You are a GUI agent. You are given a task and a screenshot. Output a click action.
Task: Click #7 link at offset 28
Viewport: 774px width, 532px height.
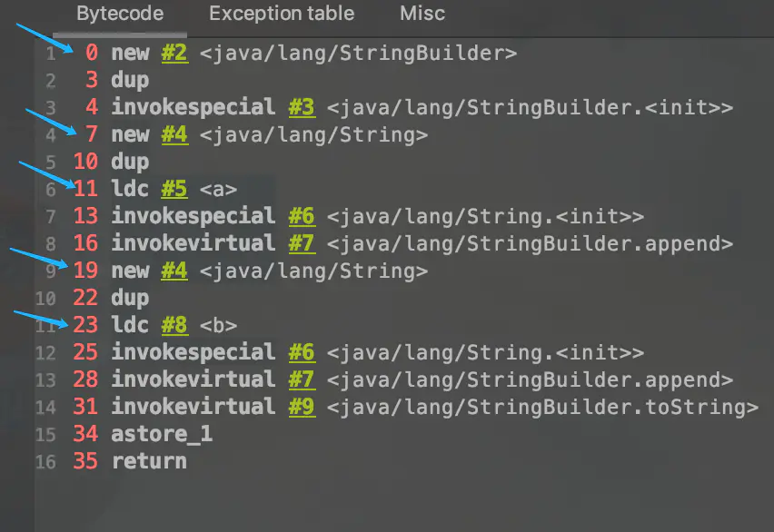[x=302, y=379]
